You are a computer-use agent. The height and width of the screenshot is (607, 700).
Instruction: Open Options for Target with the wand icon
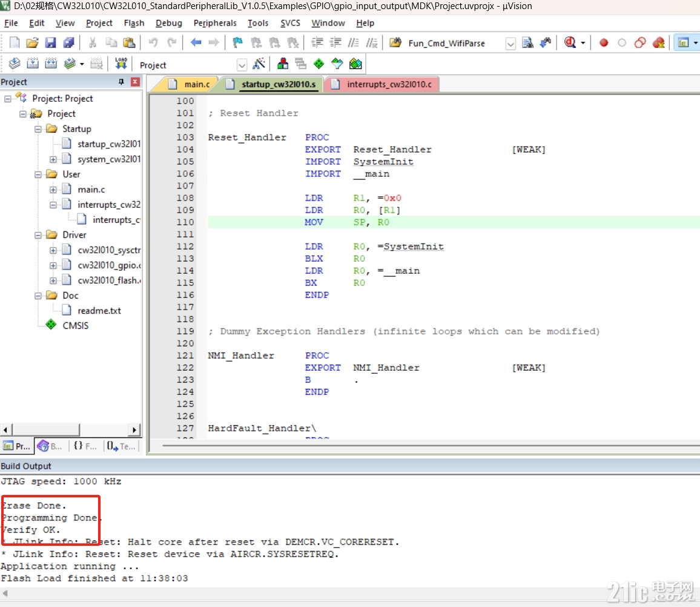pos(259,64)
